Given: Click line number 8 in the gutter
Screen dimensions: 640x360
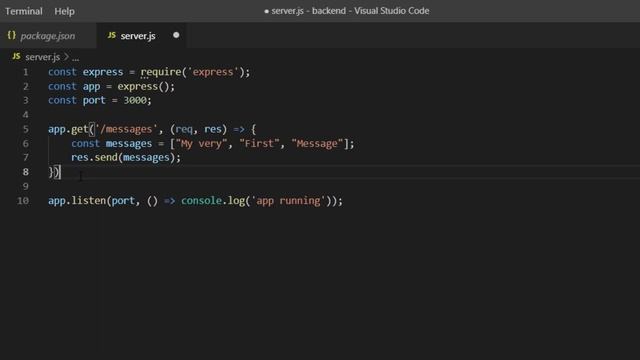Looking at the screenshot, I should point(26,172).
